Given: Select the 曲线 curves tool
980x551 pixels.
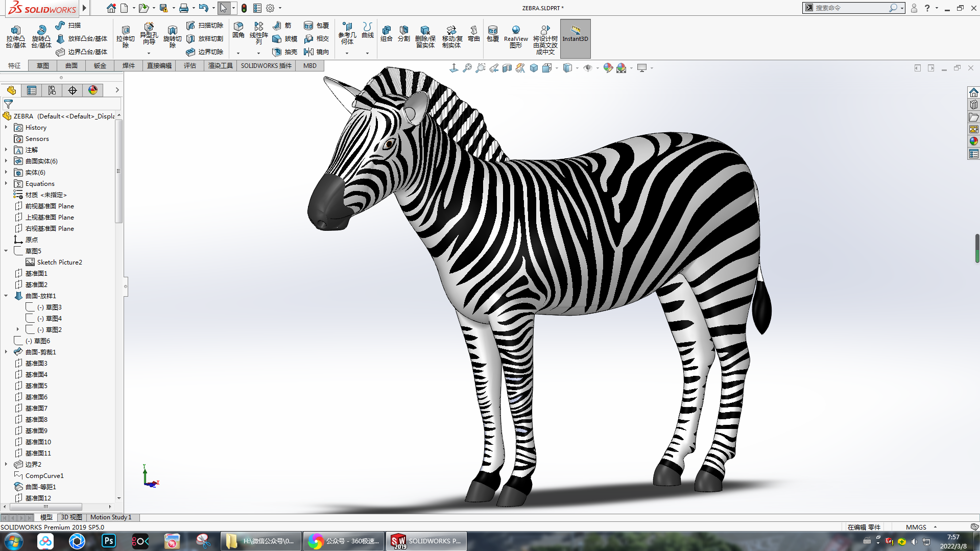Looking at the screenshot, I should 368,30.
